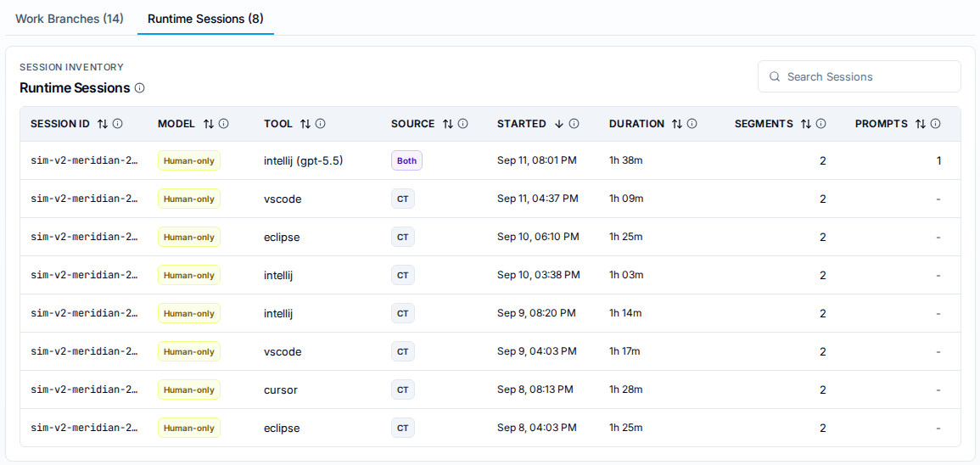
Task: Toggle Started column descending sort arrow
Action: point(559,124)
